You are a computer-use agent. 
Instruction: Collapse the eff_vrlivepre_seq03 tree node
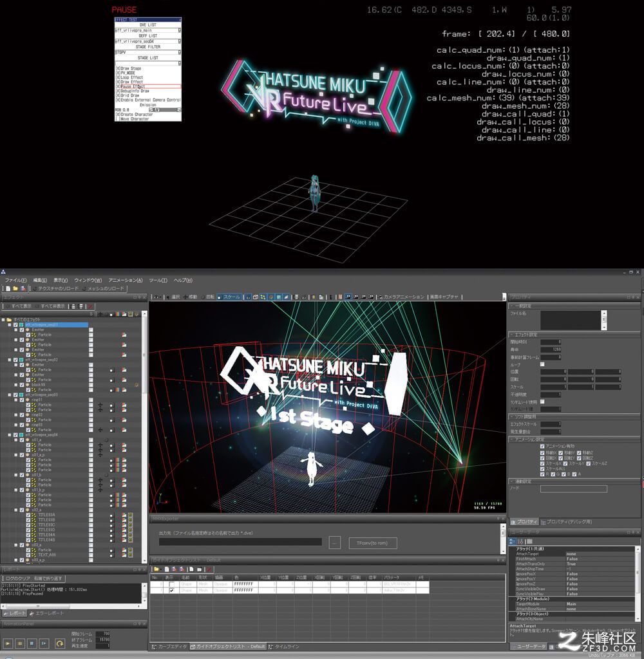(10, 395)
